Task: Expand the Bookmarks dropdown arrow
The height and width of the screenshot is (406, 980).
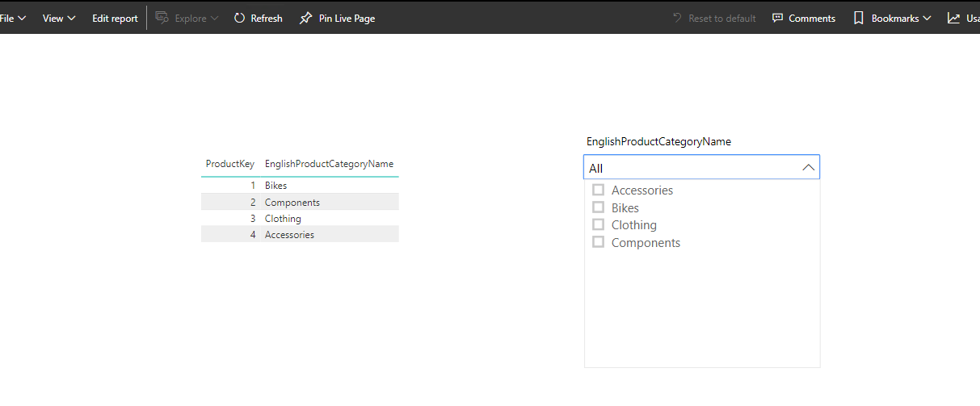Action: pyautogui.click(x=927, y=18)
